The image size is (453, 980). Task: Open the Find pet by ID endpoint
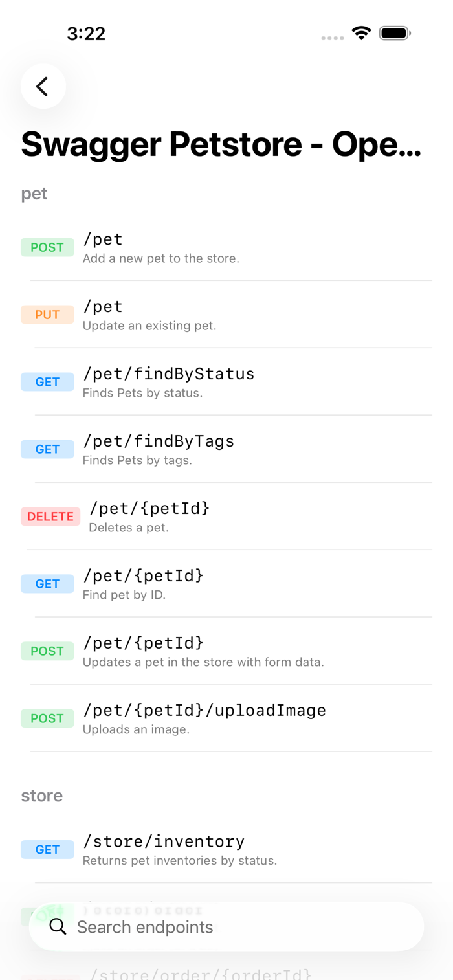pyautogui.click(x=226, y=584)
